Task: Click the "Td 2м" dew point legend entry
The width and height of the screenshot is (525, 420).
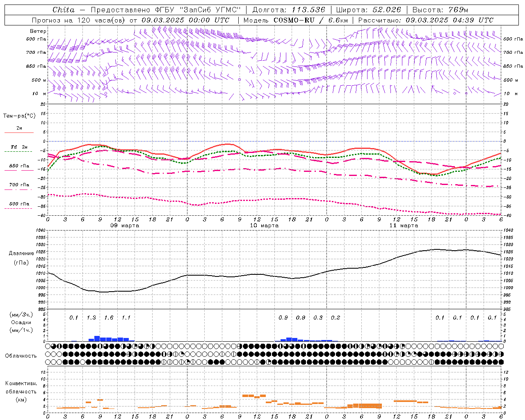Action: pos(19,147)
